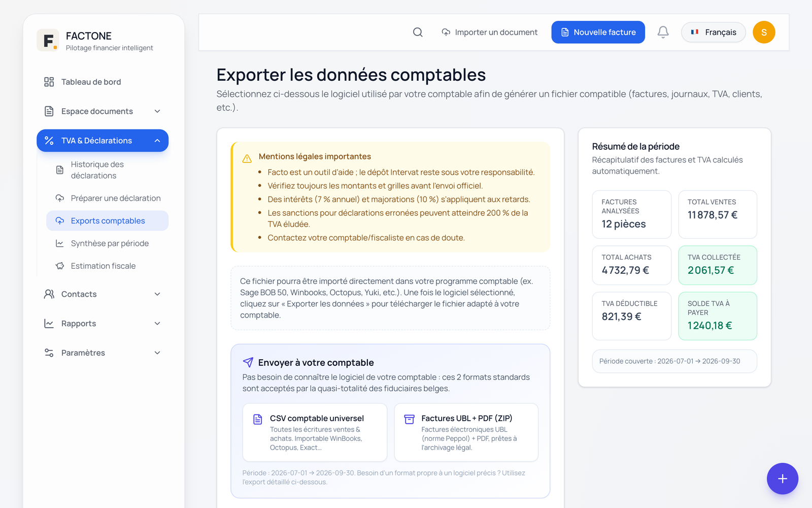Screen dimensions: 812x508
Task: Open the Français language selector
Action: [713, 32]
